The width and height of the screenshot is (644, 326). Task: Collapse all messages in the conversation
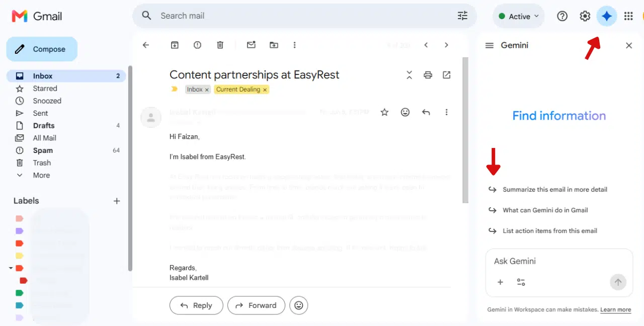tap(409, 75)
